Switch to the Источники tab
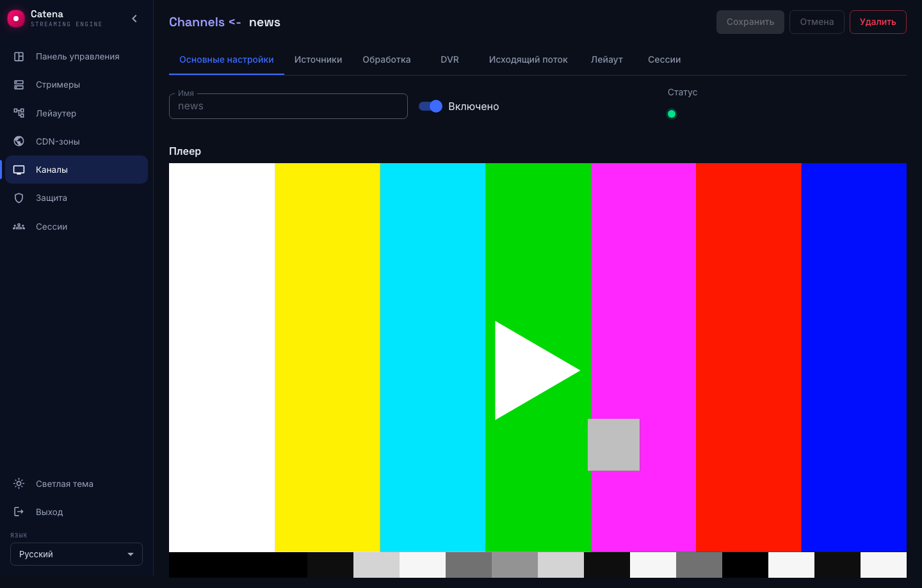 [318, 60]
